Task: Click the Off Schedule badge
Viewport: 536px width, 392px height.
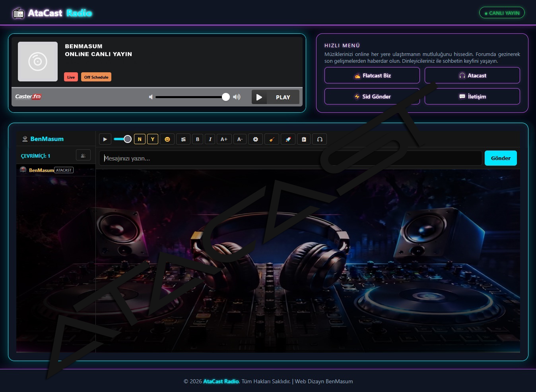Action: (96, 77)
